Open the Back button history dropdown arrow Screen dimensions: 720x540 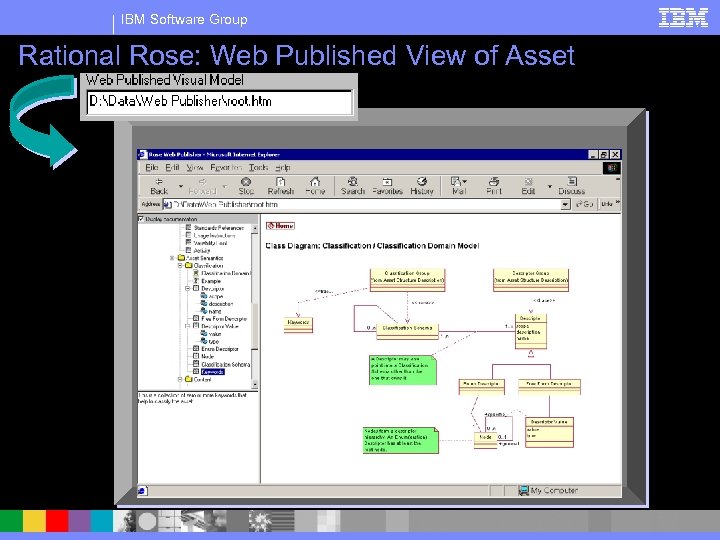(x=180, y=186)
